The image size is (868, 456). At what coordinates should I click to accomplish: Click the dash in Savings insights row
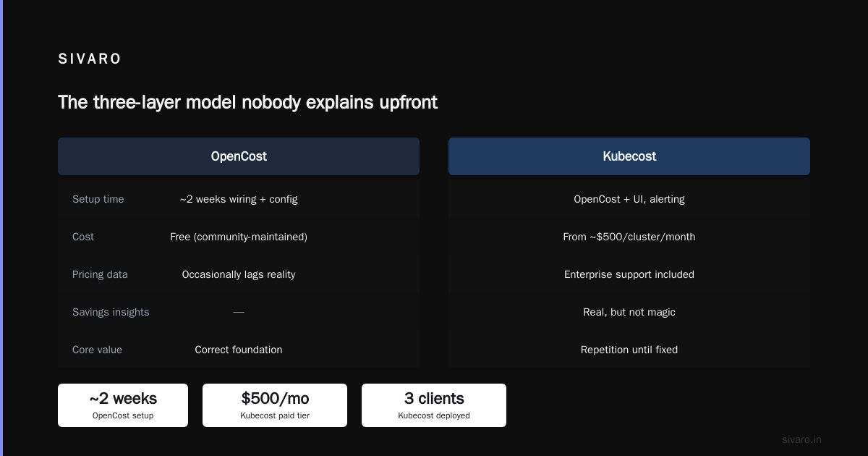click(239, 312)
